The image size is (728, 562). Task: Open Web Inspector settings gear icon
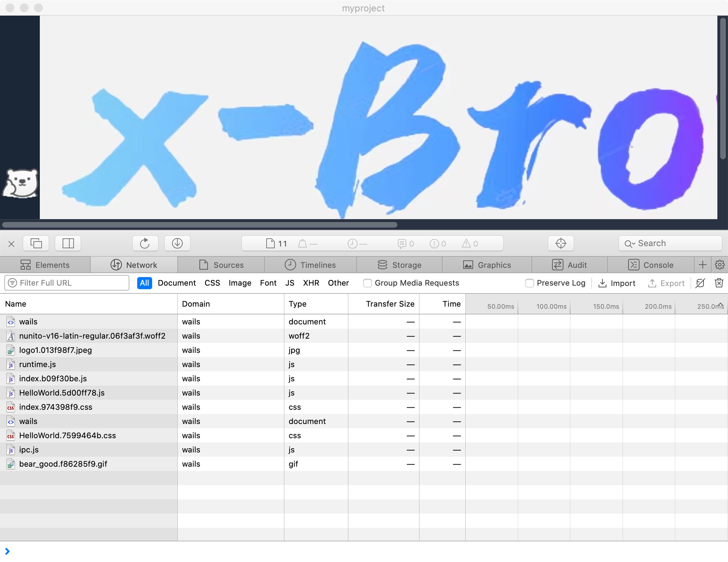pos(719,265)
